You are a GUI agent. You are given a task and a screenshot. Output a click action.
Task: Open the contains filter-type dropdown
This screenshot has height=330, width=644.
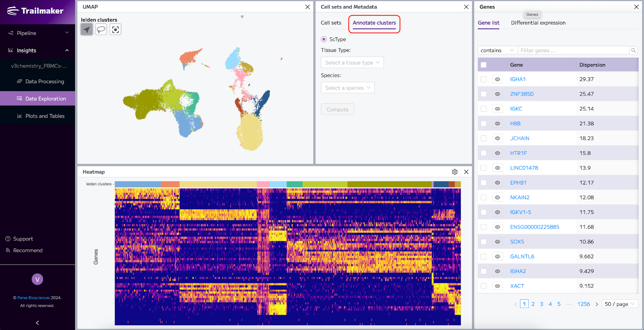coord(497,50)
